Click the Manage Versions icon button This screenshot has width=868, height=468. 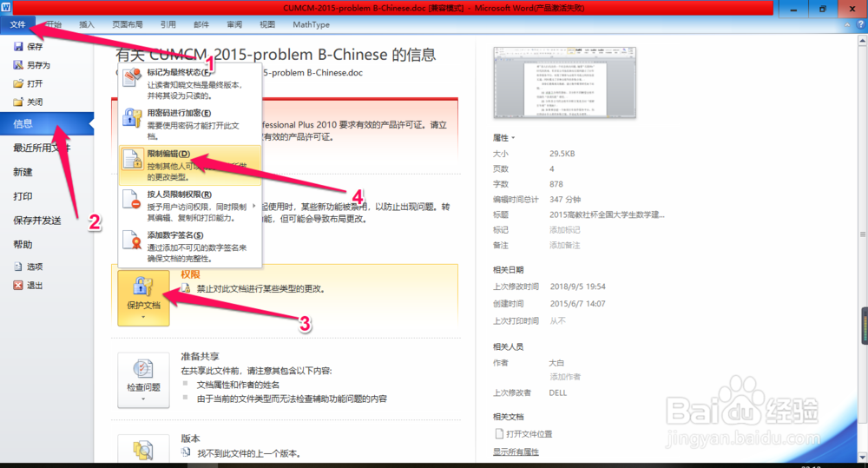[143, 451]
